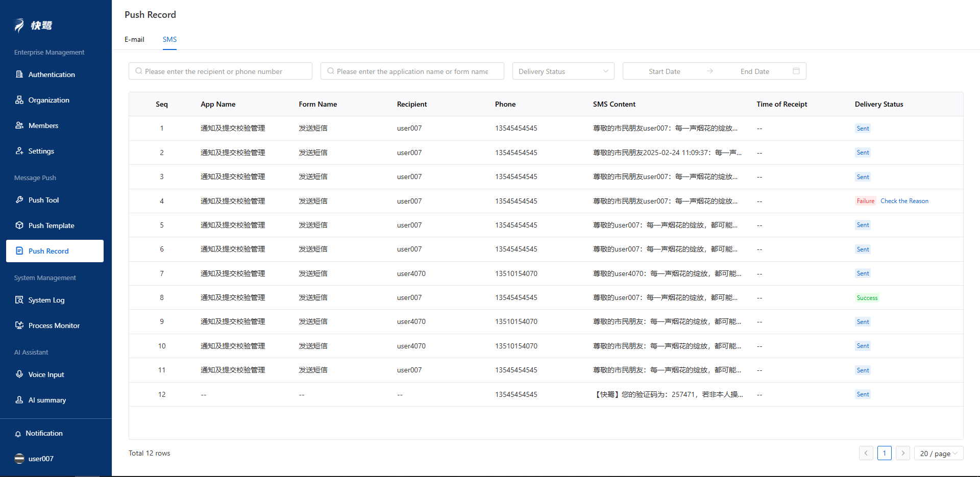Open the Delivery Status dropdown

click(x=563, y=71)
